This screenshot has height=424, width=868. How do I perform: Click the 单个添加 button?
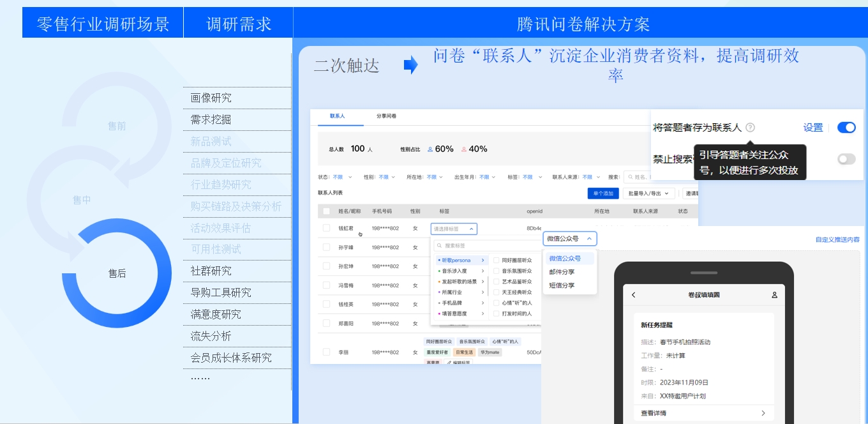(603, 193)
